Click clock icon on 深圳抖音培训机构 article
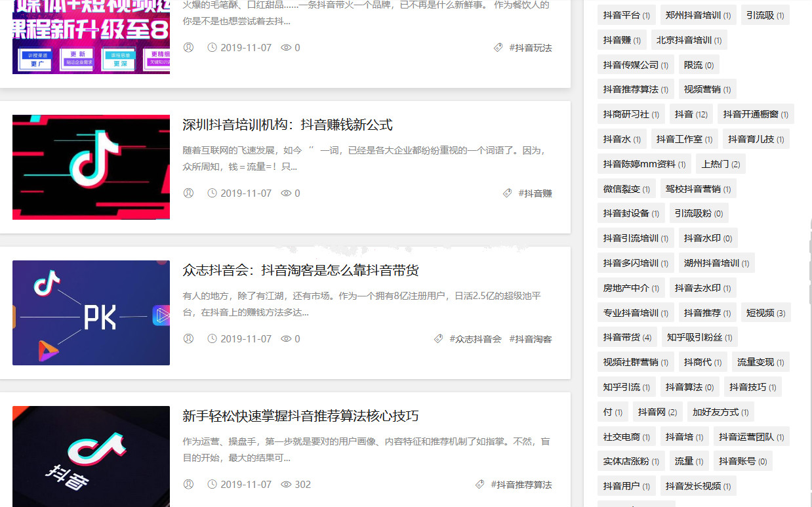Viewport: 812px width, 507px height. click(x=212, y=193)
